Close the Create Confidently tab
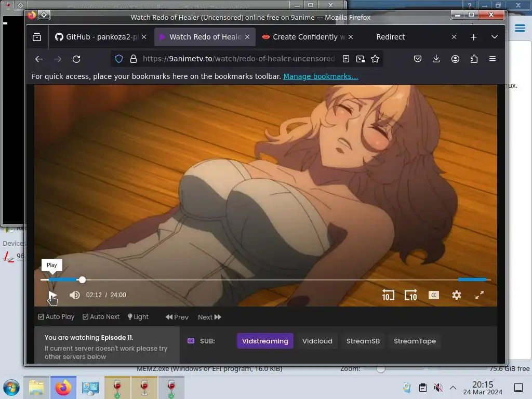The width and height of the screenshot is (532, 399). pyautogui.click(x=351, y=37)
